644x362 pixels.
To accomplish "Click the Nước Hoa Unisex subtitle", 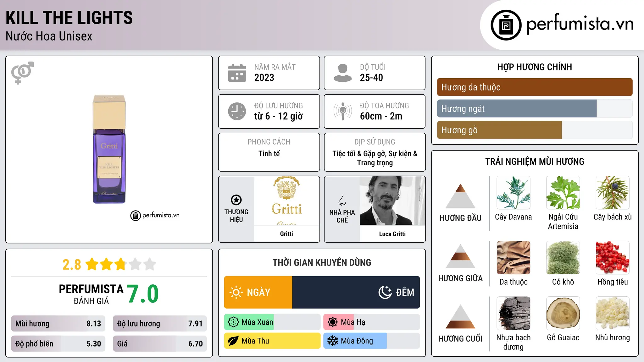I will coord(49,36).
